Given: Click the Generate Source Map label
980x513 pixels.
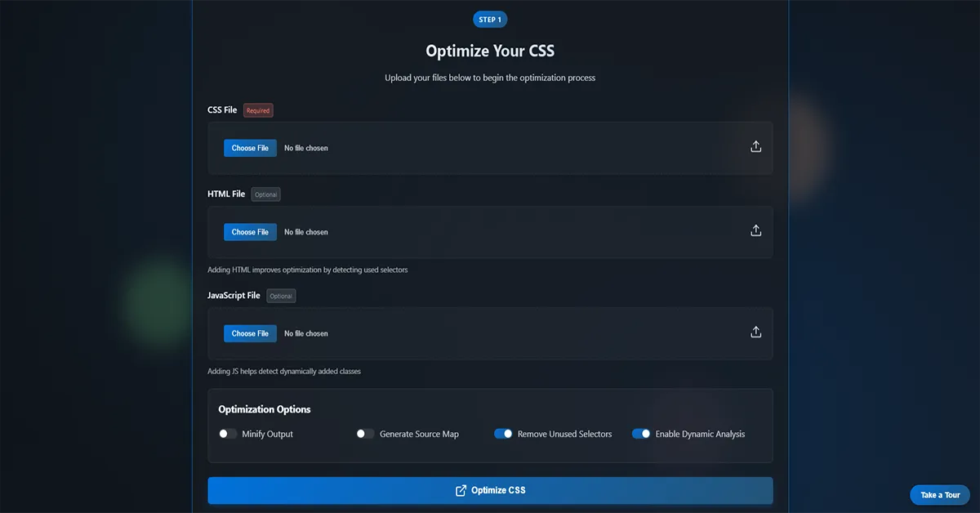Looking at the screenshot, I should click(x=419, y=434).
